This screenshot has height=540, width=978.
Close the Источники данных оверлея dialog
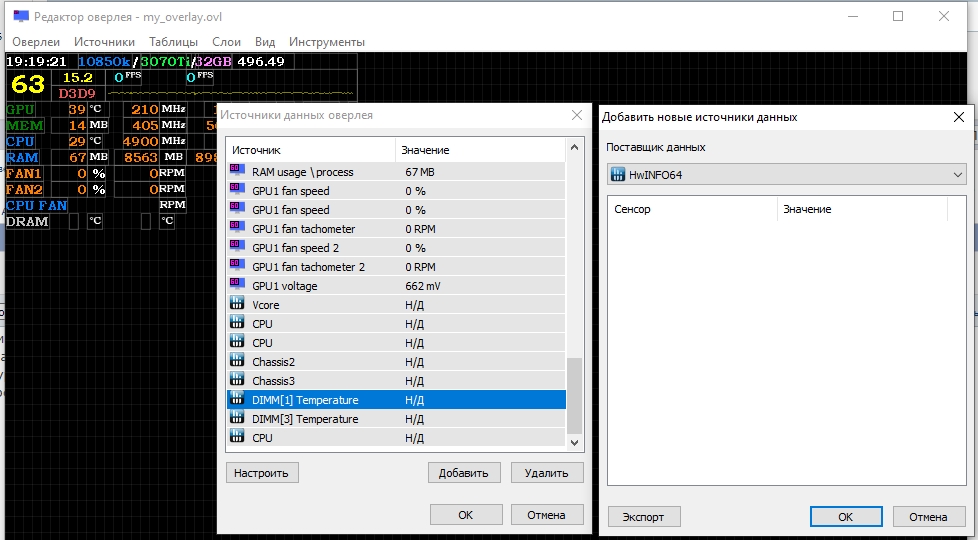[577, 115]
